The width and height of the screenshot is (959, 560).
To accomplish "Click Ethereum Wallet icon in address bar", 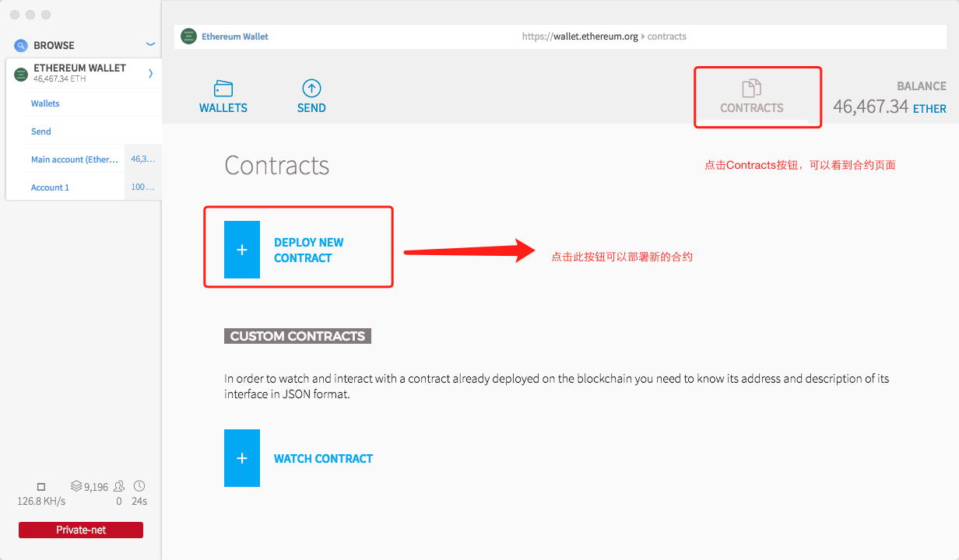I will coord(188,36).
